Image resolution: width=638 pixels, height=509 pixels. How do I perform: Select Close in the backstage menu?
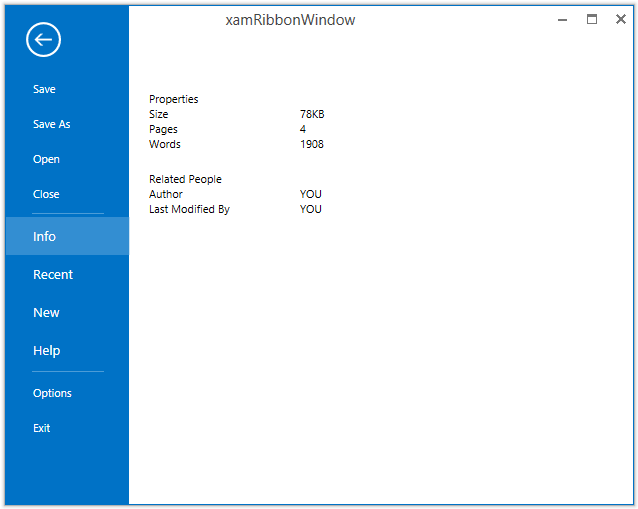(47, 194)
